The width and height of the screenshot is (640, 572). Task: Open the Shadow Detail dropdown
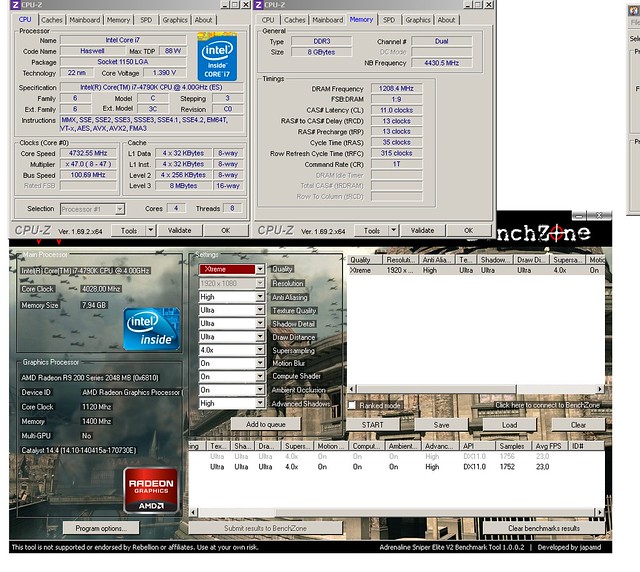pyautogui.click(x=260, y=323)
